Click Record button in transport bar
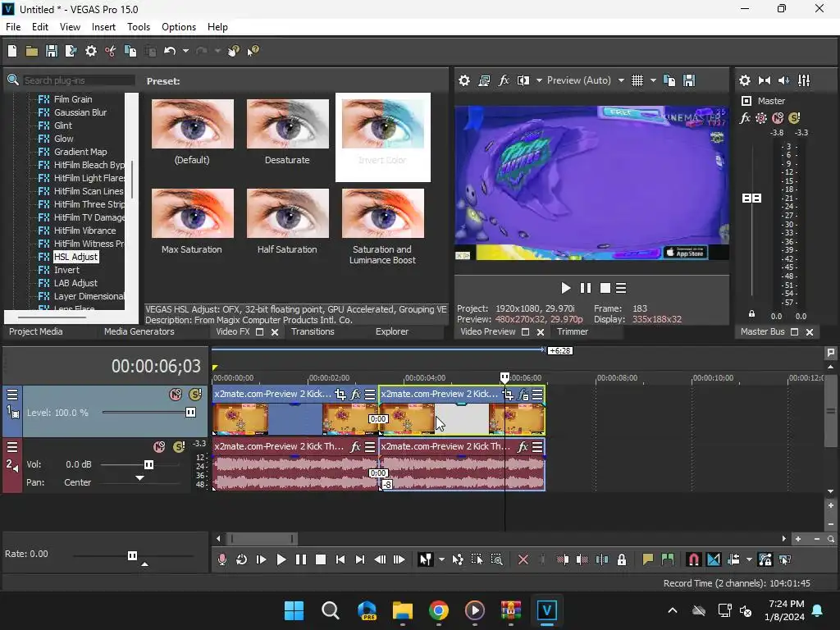The width and height of the screenshot is (840, 630). coord(221,559)
